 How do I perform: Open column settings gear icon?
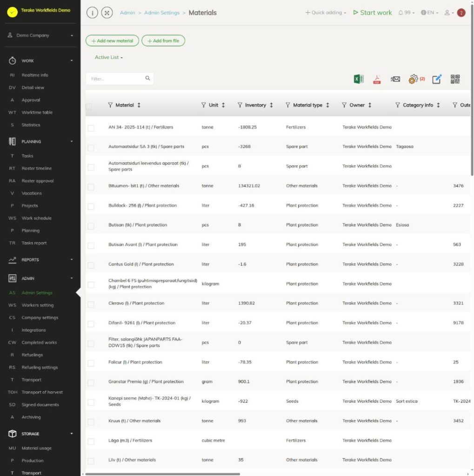pyautogui.click(x=413, y=79)
